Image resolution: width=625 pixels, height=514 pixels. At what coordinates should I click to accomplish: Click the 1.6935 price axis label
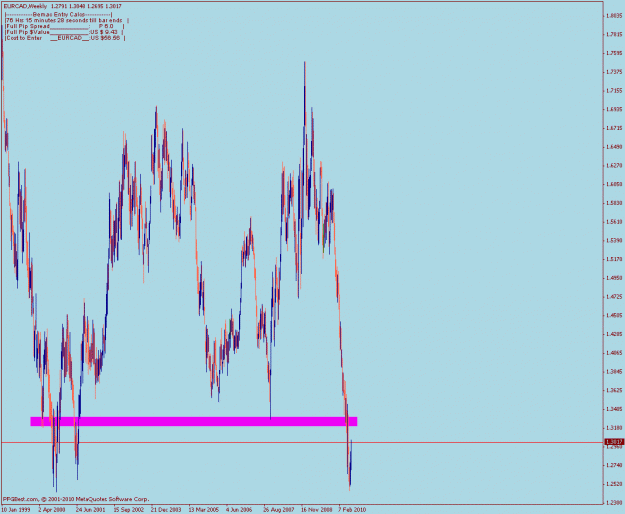tap(614, 109)
